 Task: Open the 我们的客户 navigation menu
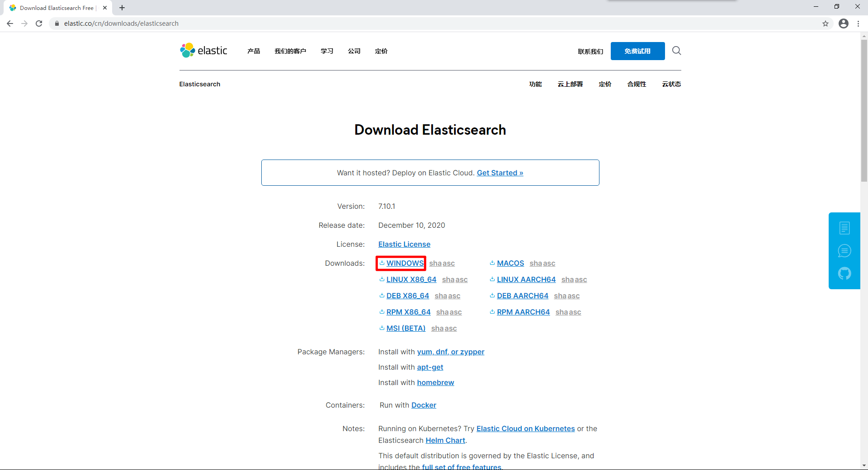(x=290, y=51)
